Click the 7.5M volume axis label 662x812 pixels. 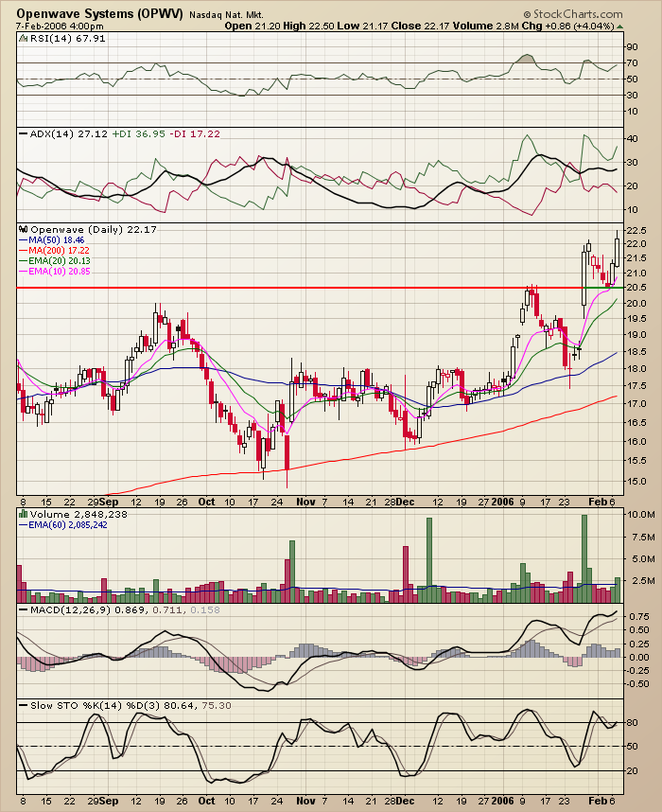click(x=641, y=537)
